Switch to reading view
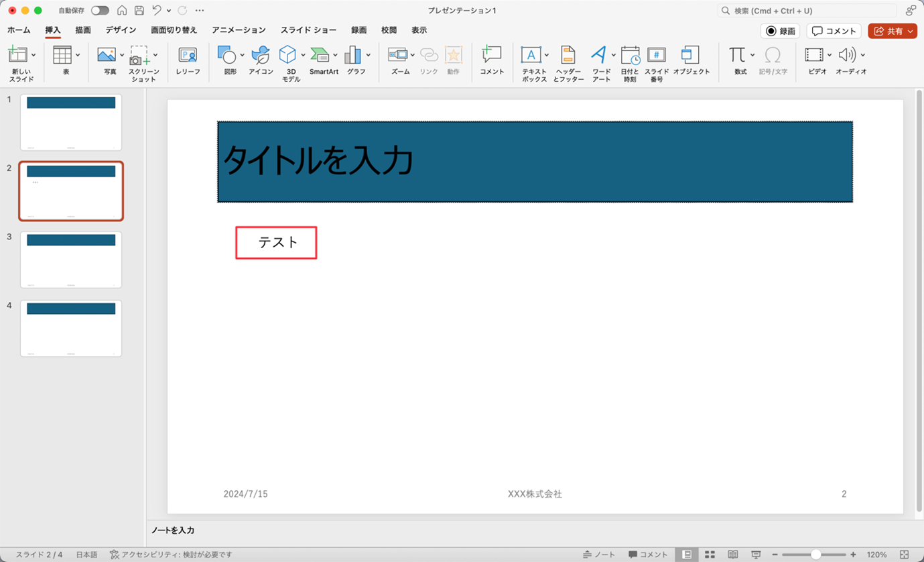The image size is (924, 562). pos(733,555)
